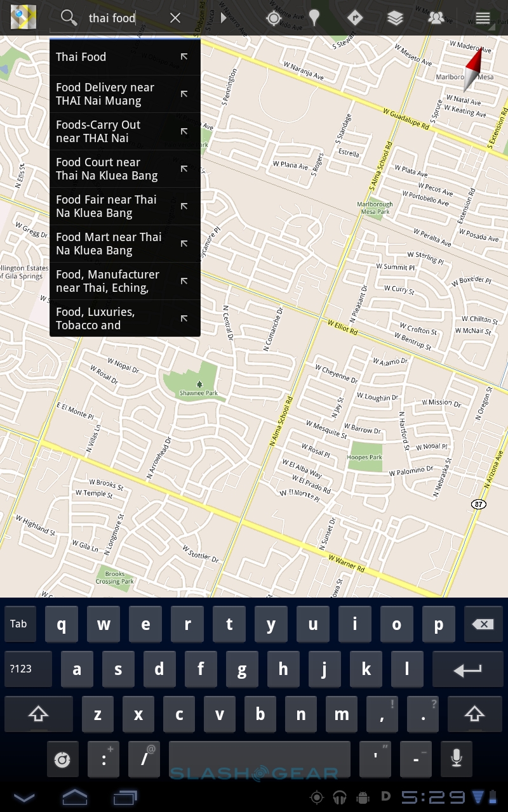
Task: Tap fill-in arrow for 'Food Delivery near'
Action: coord(184,94)
